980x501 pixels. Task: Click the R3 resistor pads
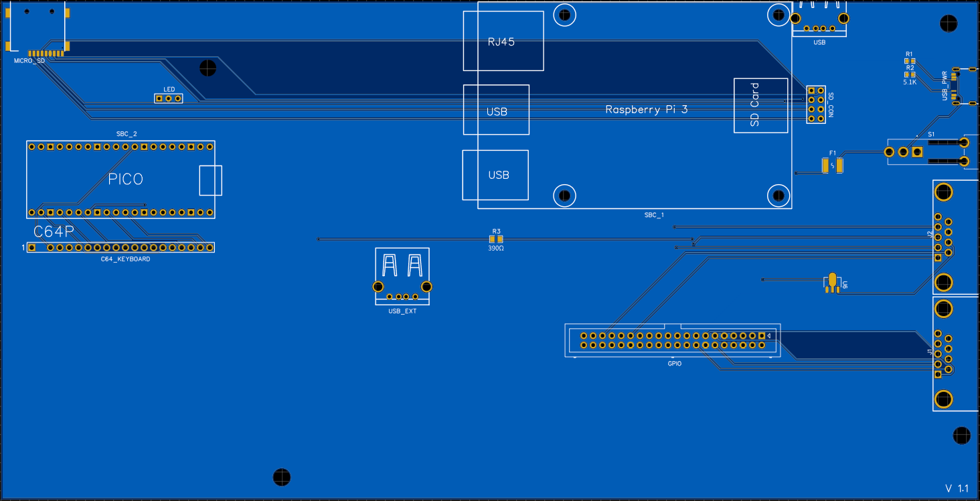click(495, 239)
